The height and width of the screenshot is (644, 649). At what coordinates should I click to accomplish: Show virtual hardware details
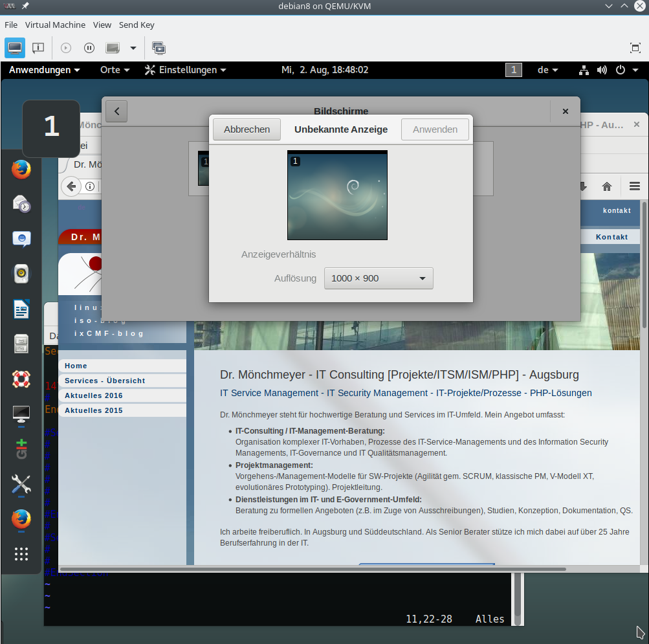(x=38, y=48)
